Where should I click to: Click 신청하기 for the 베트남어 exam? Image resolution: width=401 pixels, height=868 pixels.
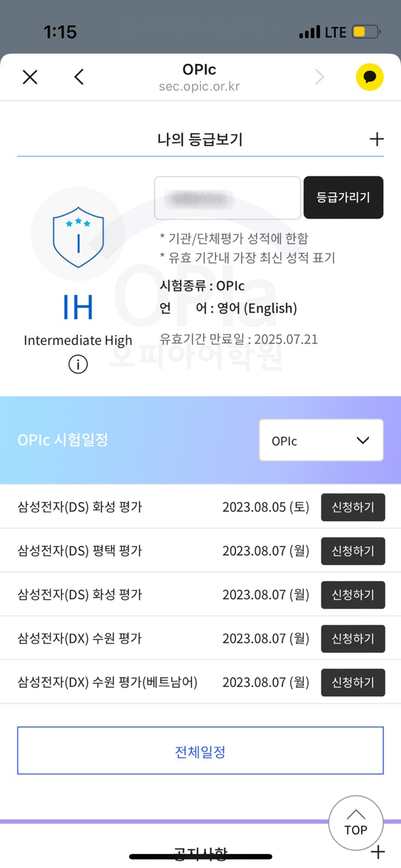pos(353,682)
